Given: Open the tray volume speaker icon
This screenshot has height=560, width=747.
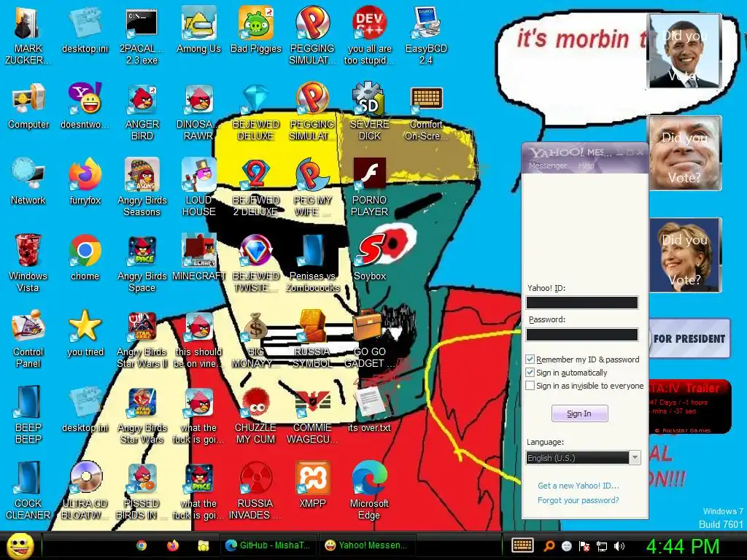Looking at the screenshot, I should tap(619, 546).
